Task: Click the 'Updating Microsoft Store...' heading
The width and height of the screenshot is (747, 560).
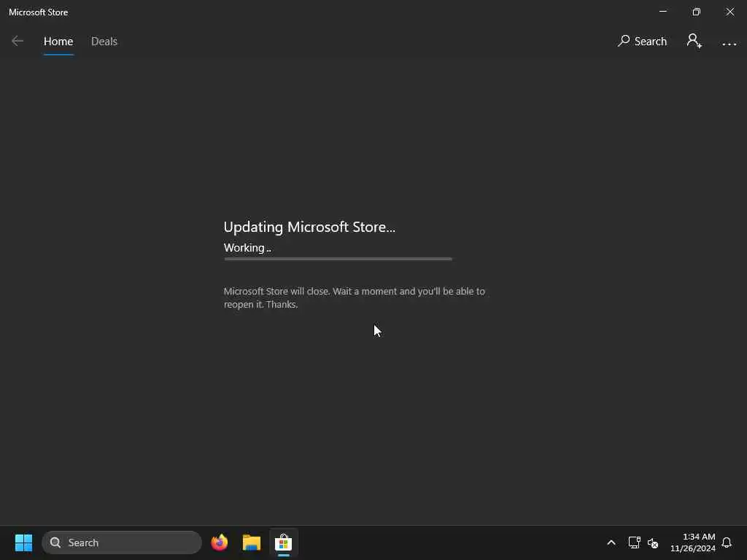Action: pyautogui.click(x=309, y=227)
